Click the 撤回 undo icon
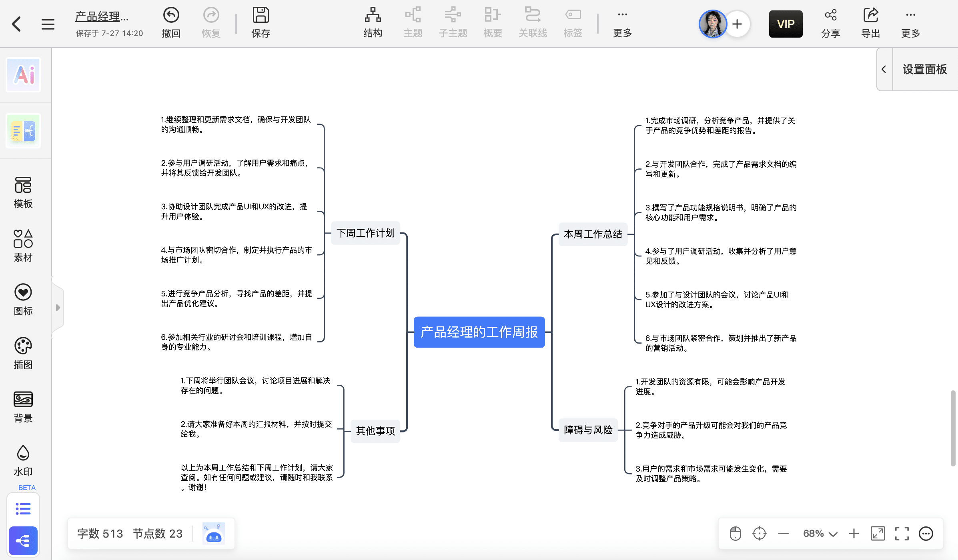The height and width of the screenshot is (560, 958). tap(171, 16)
